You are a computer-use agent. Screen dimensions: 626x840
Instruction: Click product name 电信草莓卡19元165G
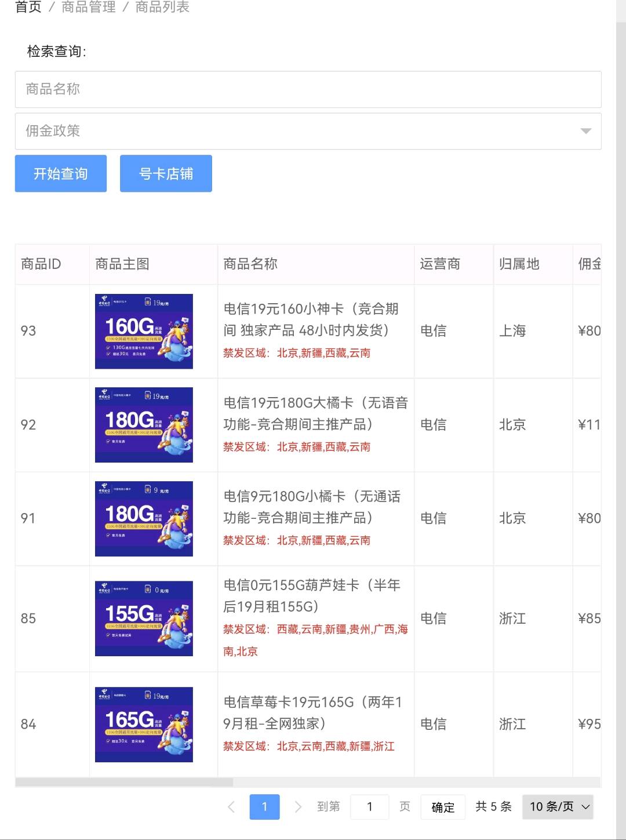[313, 713]
